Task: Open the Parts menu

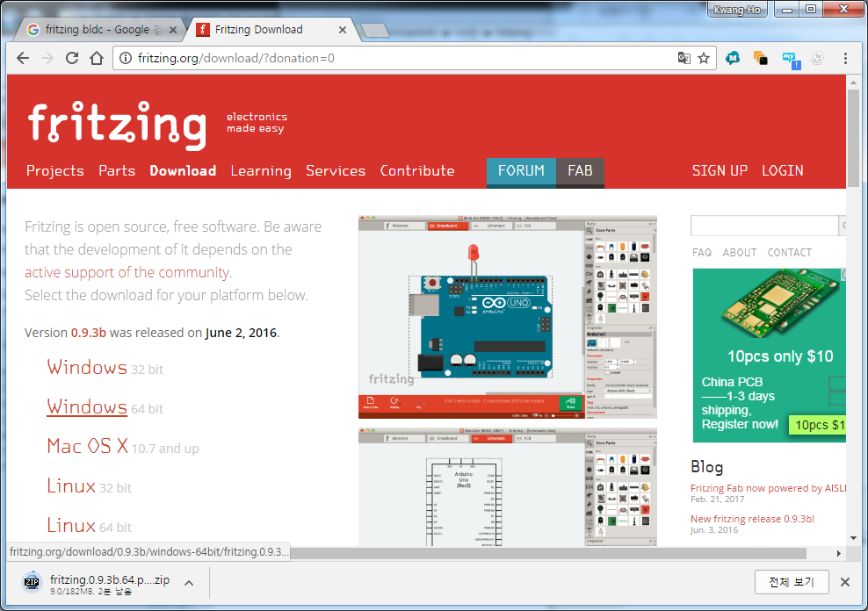Action: [117, 171]
